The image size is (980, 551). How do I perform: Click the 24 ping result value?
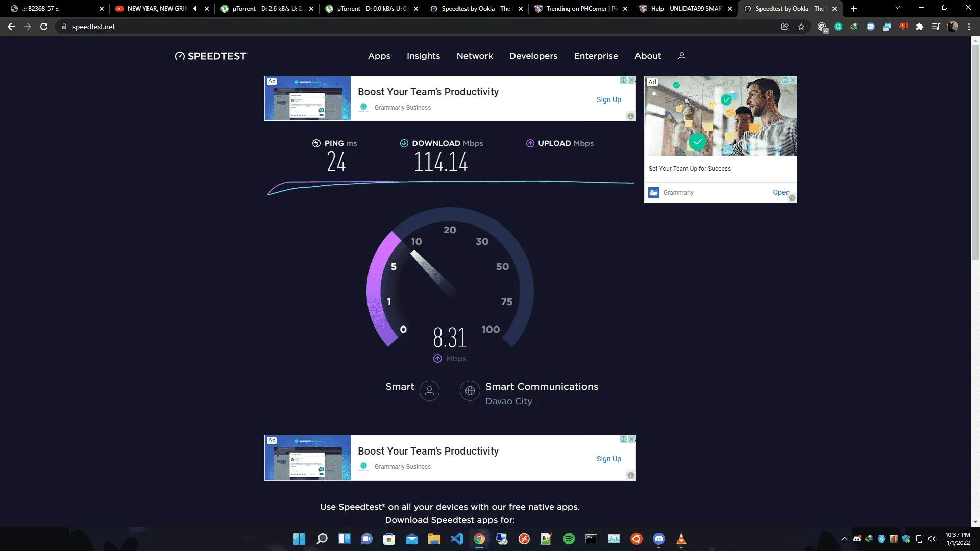(336, 162)
